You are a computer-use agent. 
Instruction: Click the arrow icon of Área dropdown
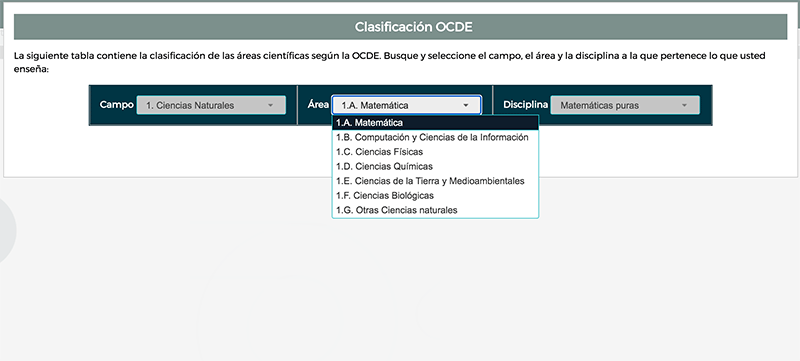coord(465,106)
